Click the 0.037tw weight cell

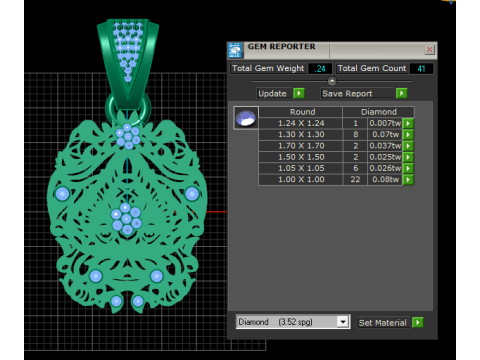pos(385,146)
